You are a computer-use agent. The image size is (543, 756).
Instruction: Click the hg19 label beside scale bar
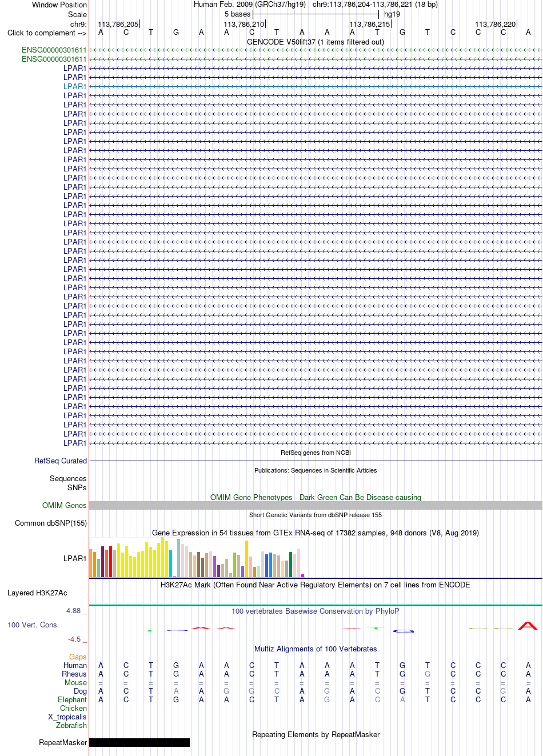392,14
